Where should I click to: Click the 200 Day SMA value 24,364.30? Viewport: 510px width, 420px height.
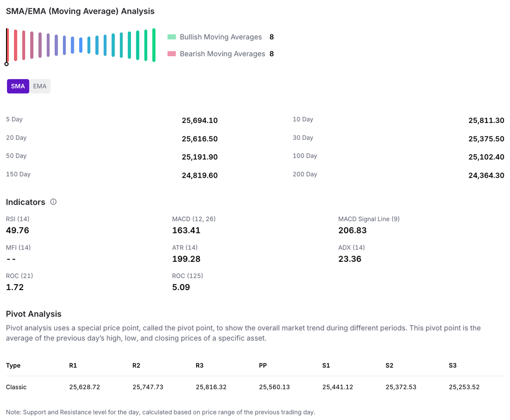[486, 175]
